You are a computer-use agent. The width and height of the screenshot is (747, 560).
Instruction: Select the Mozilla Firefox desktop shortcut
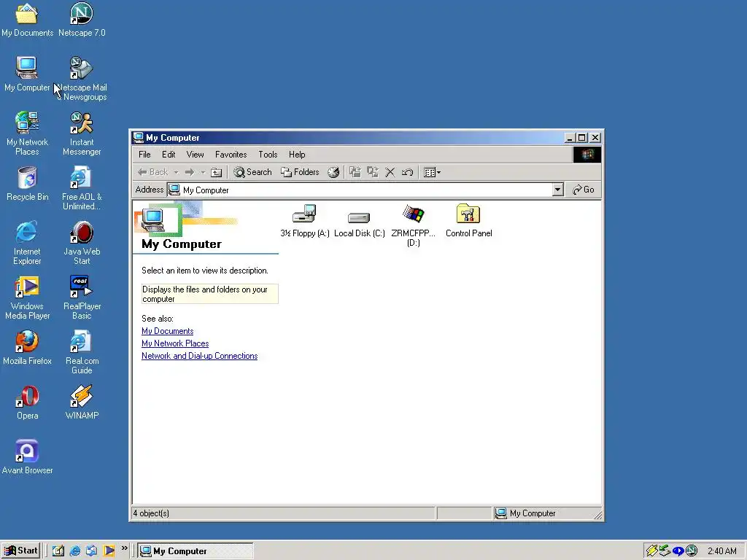(x=27, y=349)
